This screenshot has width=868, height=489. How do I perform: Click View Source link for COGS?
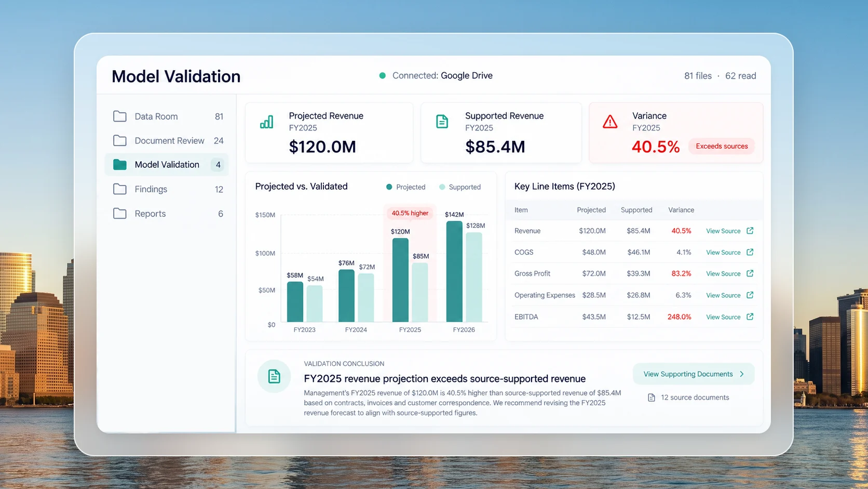coord(723,253)
